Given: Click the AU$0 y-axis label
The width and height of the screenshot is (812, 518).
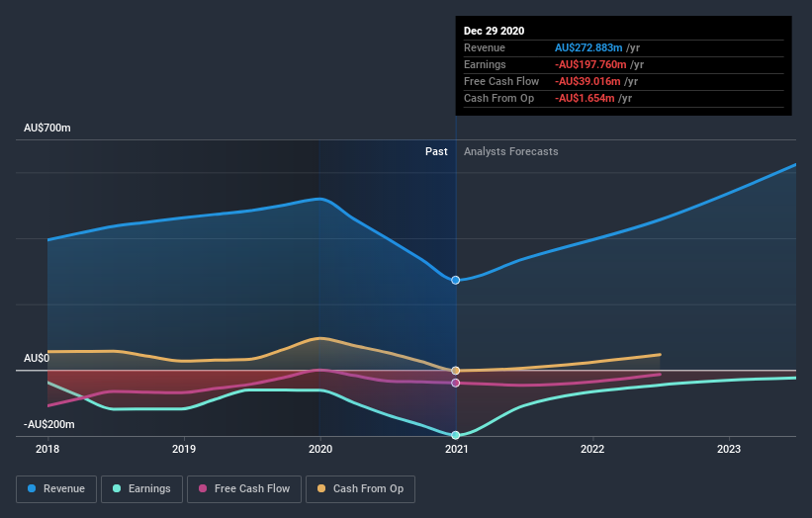Looking at the screenshot, I should click(37, 358).
